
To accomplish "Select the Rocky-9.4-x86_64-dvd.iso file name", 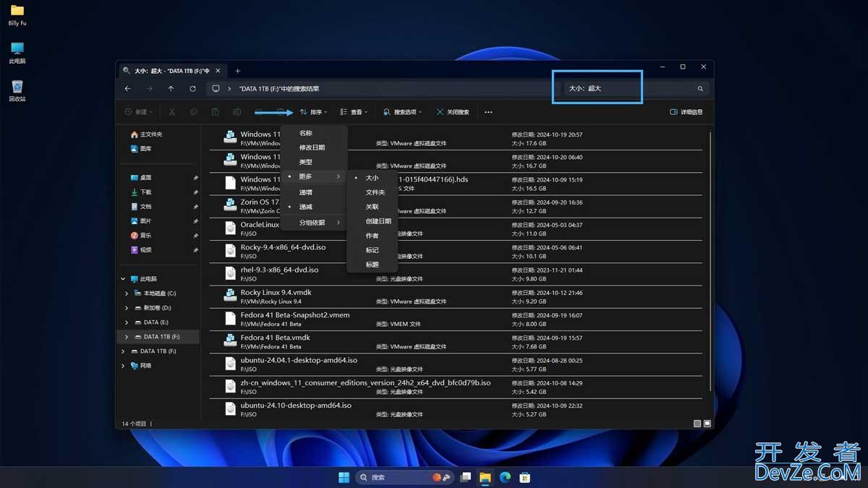I will coord(283,247).
